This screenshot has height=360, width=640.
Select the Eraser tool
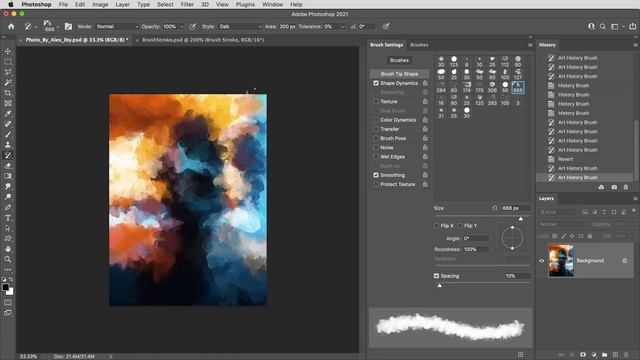click(x=8, y=166)
